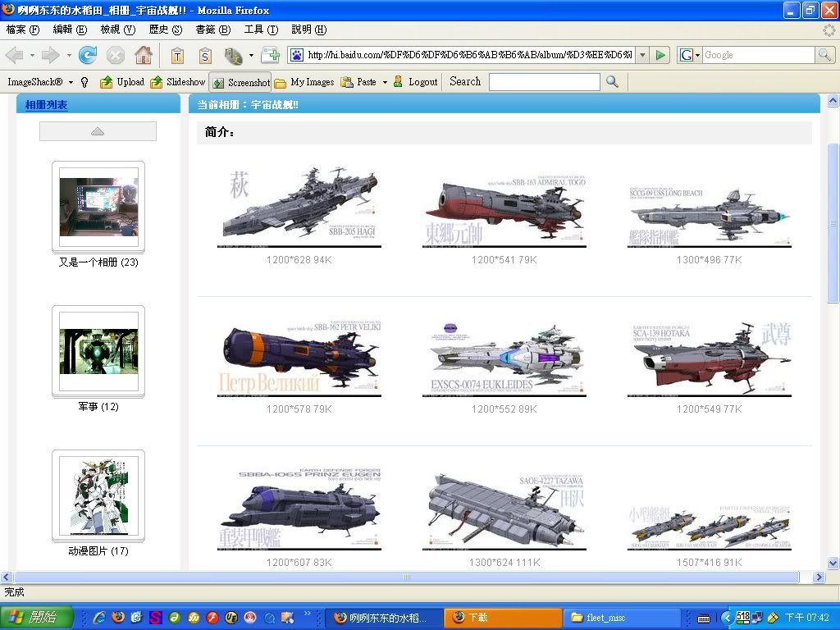The width and height of the screenshot is (840, 630).
Task: Open album 军事 (12)
Action: click(x=98, y=351)
